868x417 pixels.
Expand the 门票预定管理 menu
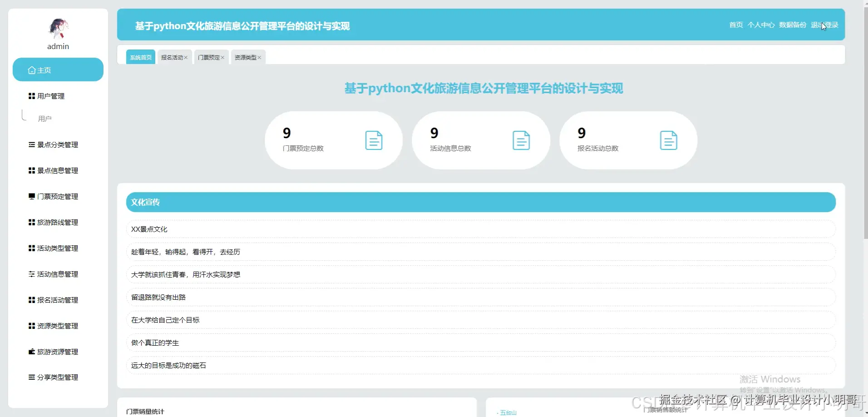pyautogui.click(x=58, y=196)
